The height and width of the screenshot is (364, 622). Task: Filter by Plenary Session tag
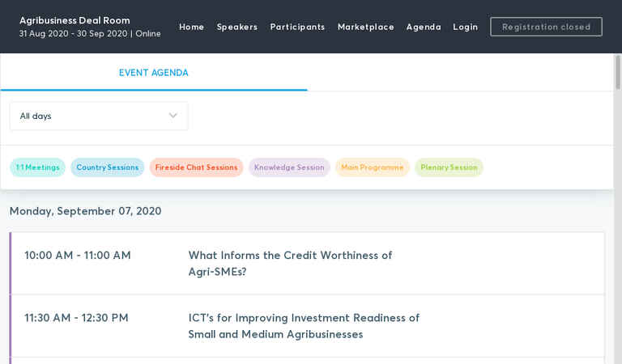click(x=449, y=167)
